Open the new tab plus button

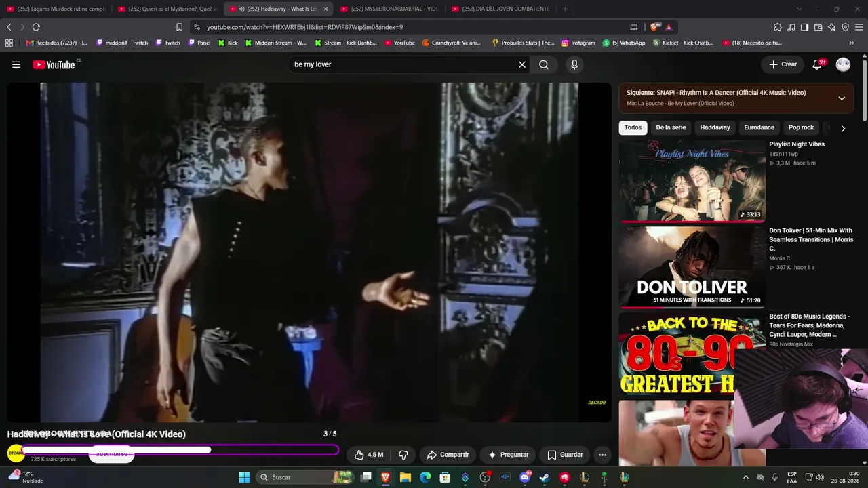565,9
